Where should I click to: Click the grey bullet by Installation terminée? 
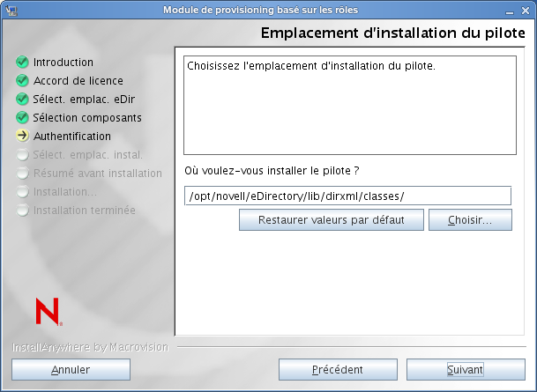22,210
